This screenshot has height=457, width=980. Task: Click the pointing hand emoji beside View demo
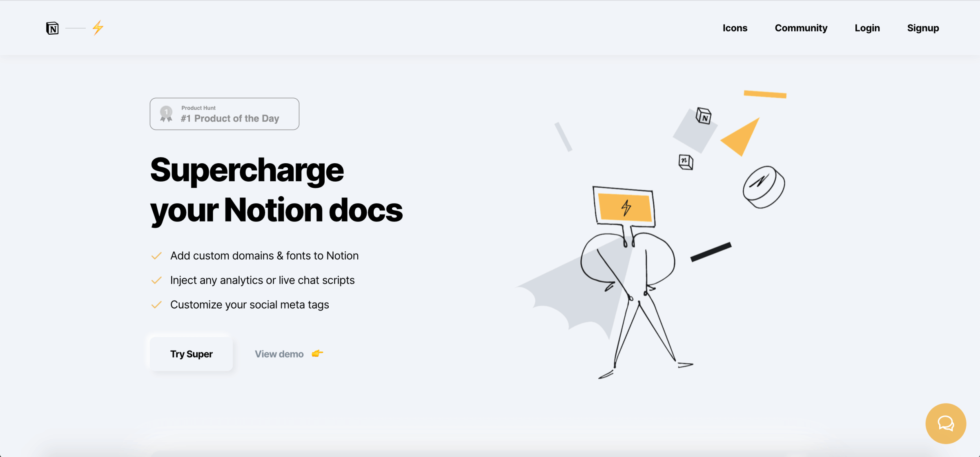pos(317,353)
